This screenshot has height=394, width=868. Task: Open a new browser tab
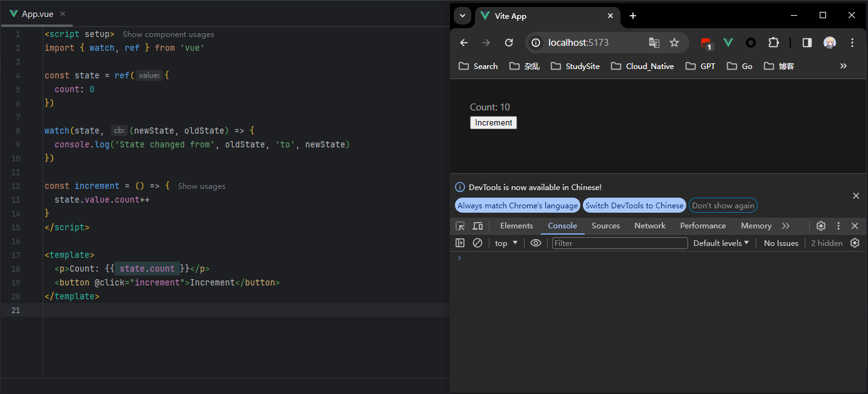click(633, 16)
